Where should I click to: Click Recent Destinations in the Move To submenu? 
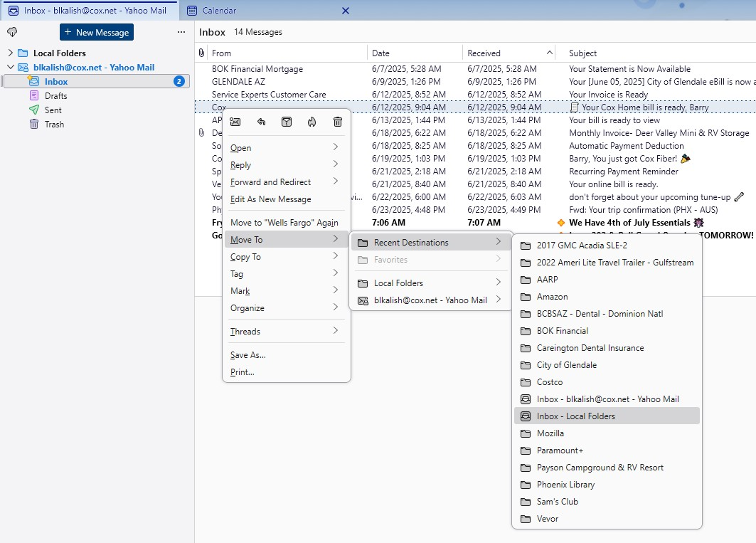coord(430,242)
